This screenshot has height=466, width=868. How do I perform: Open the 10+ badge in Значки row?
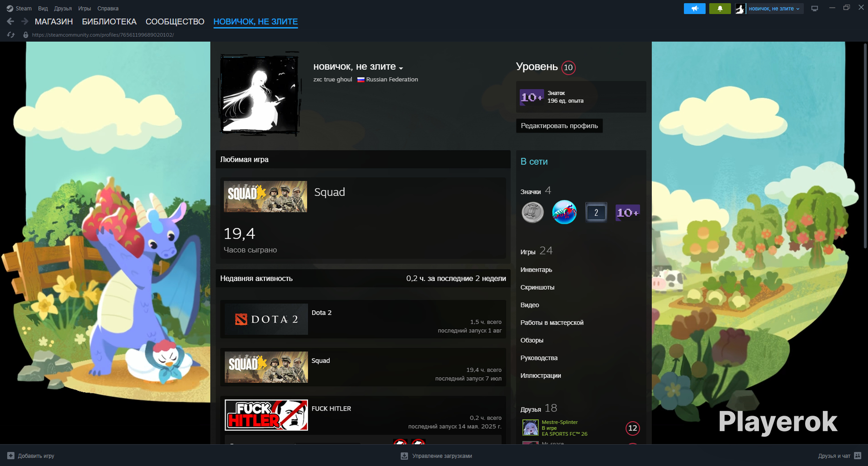628,212
